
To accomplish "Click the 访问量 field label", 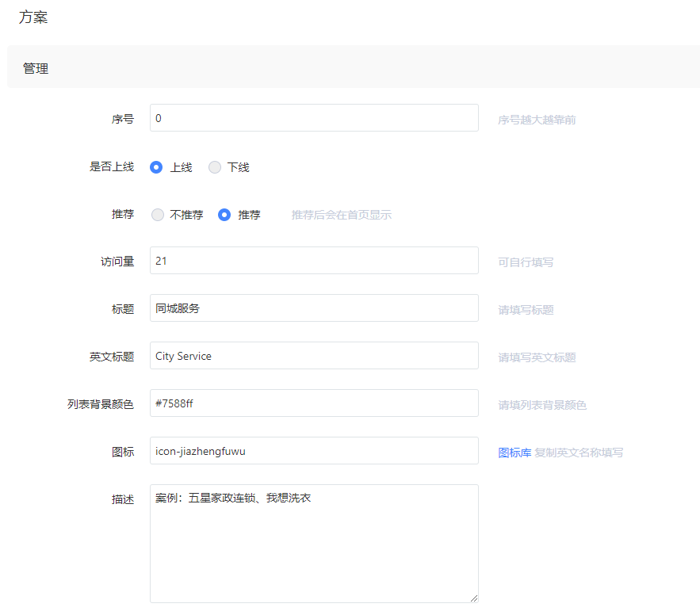I will (x=117, y=262).
